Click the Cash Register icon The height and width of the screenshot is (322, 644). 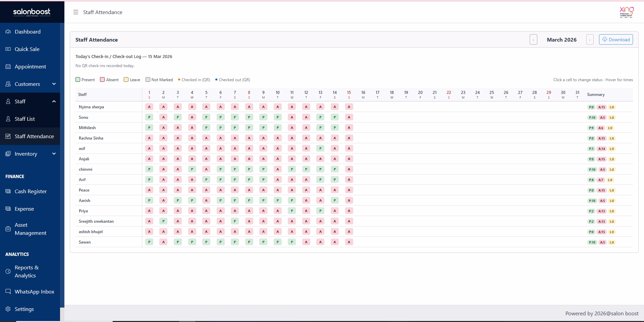(x=8, y=191)
